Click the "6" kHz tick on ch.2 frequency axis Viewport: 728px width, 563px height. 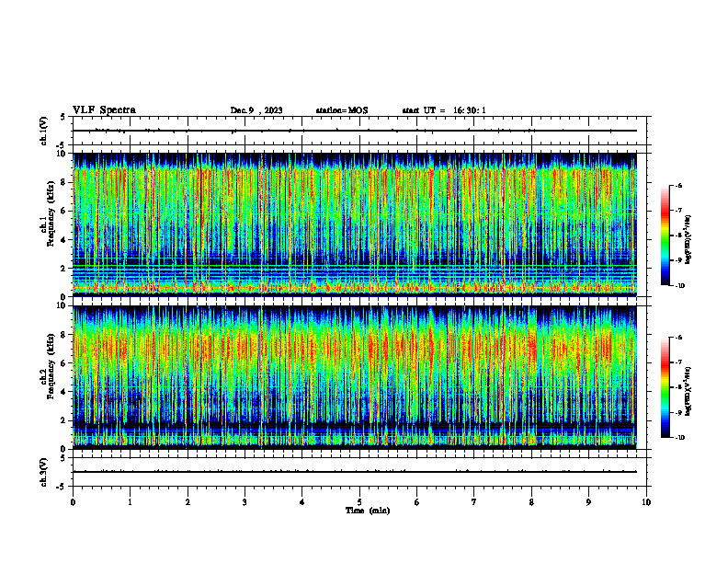tap(64, 363)
